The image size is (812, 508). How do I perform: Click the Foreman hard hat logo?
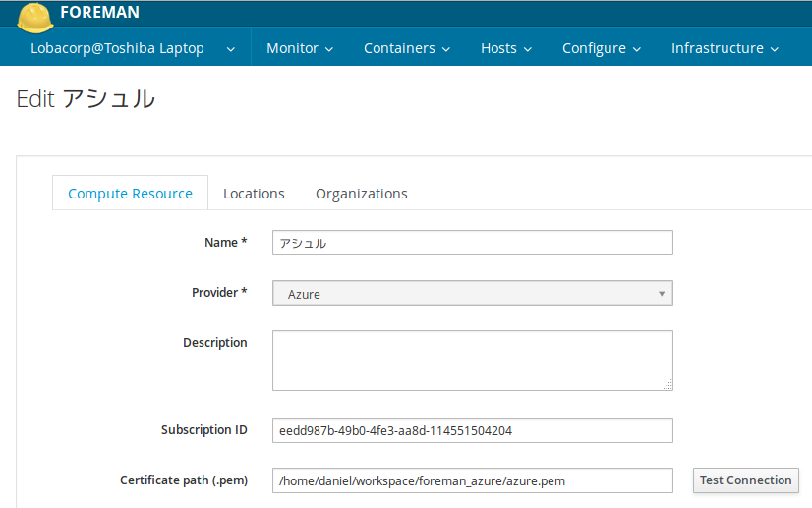point(35,18)
